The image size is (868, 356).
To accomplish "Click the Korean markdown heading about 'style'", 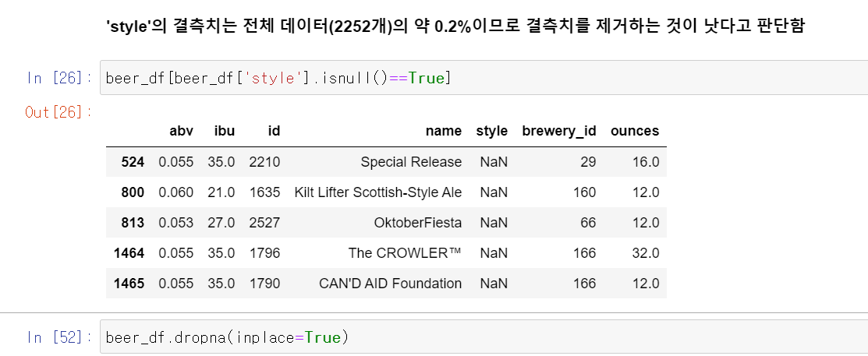I will (455, 26).
